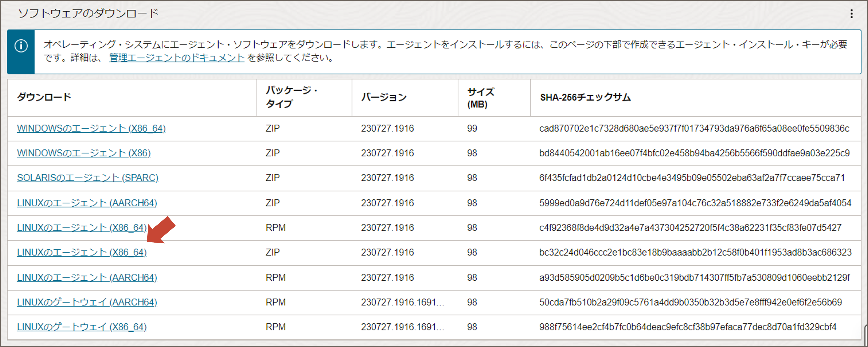Image resolution: width=868 pixels, height=347 pixels.
Task: Download LINUXのゲートウェイ (X86_64)
Action: 82,327
